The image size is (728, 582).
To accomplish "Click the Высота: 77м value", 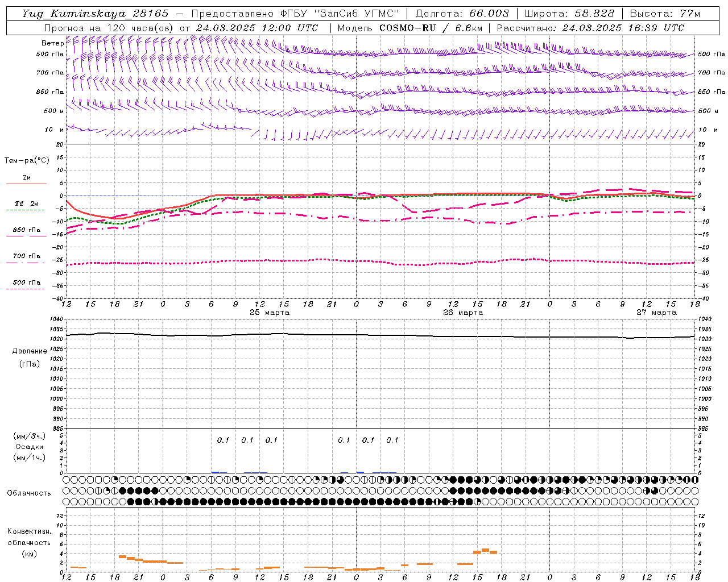I will point(665,14).
